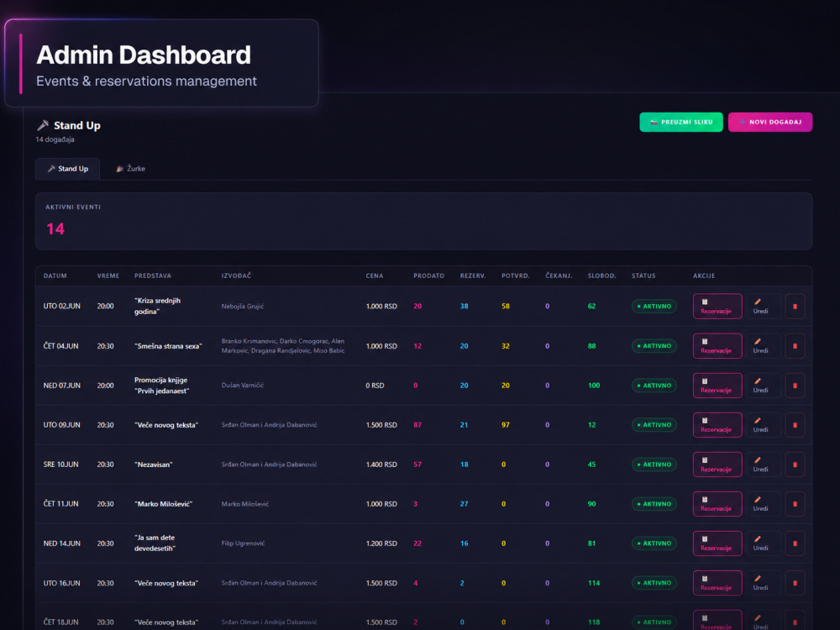
Task: Delete the UTO 16.JUN event
Action: coord(795,584)
